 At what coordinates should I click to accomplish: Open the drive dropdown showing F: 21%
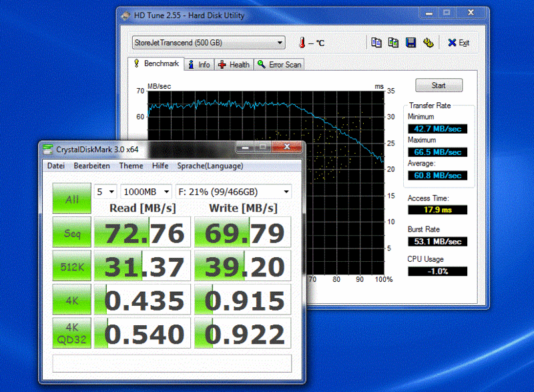pyautogui.click(x=234, y=192)
